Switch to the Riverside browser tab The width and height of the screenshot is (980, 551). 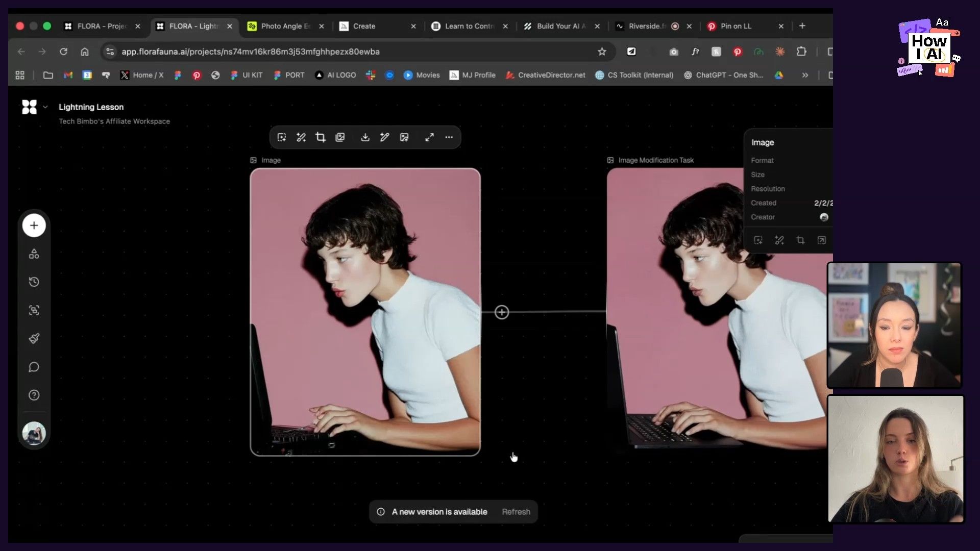(647, 26)
